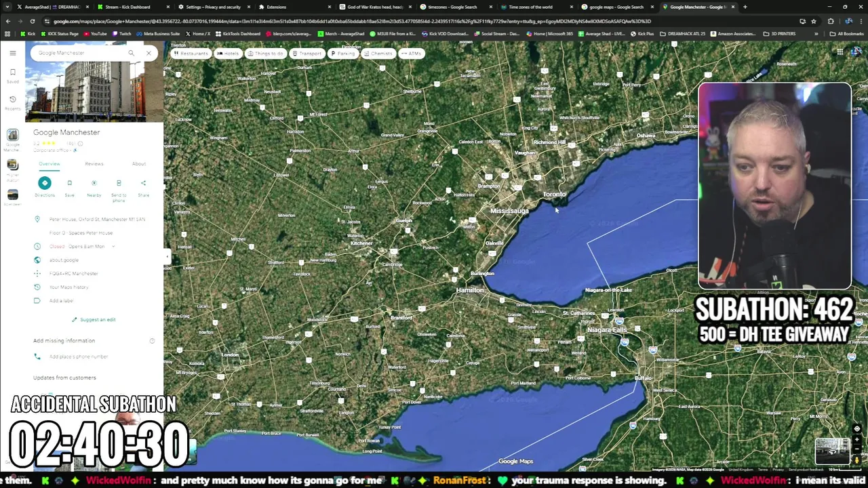Open DREAMHACK ATL 25 bookmark folder

682,34
